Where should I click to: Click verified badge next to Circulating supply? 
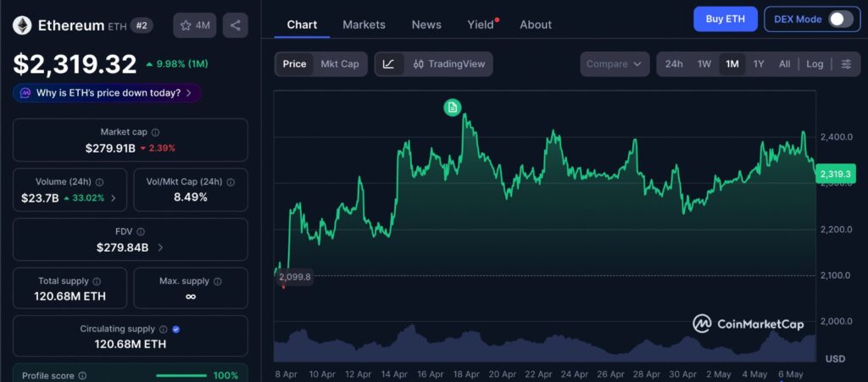[176, 329]
